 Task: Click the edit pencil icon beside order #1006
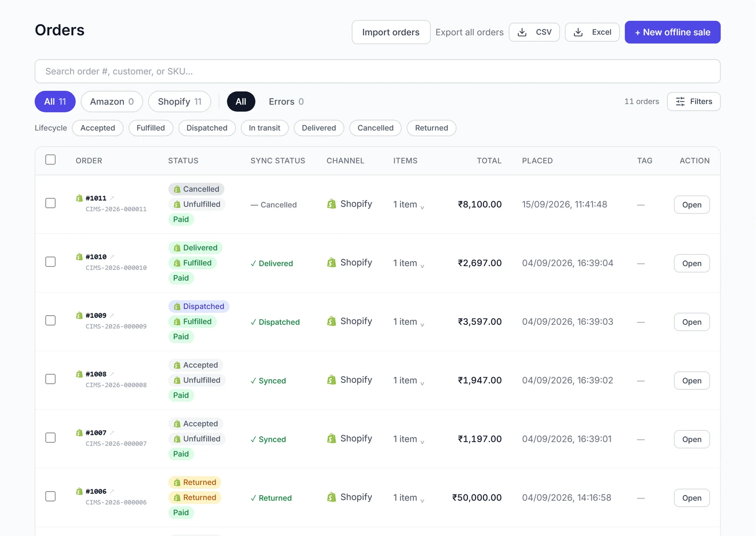[112, 491]
